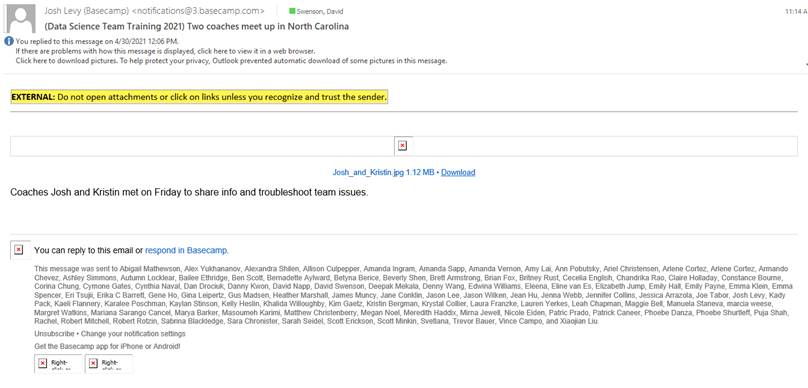Click the yellow EXTERNAL warning banner
The height and width of the screenshot is (388, 808).
point(199,97)
